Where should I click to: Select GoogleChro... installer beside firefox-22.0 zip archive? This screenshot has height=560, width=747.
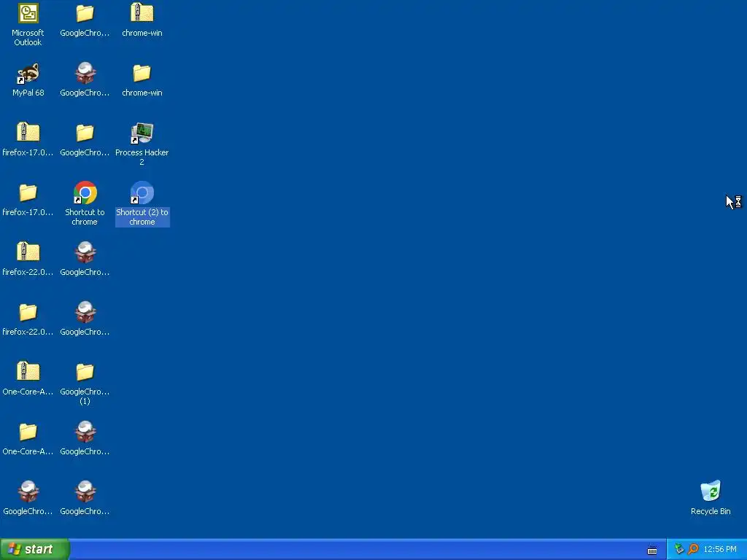tap(85, 253)
